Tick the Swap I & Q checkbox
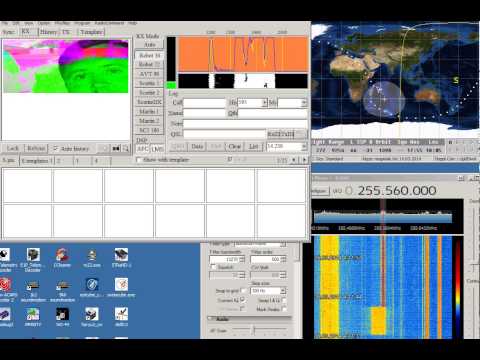The width and height of the screenshot is (480, 360). (x=284, y=300)
